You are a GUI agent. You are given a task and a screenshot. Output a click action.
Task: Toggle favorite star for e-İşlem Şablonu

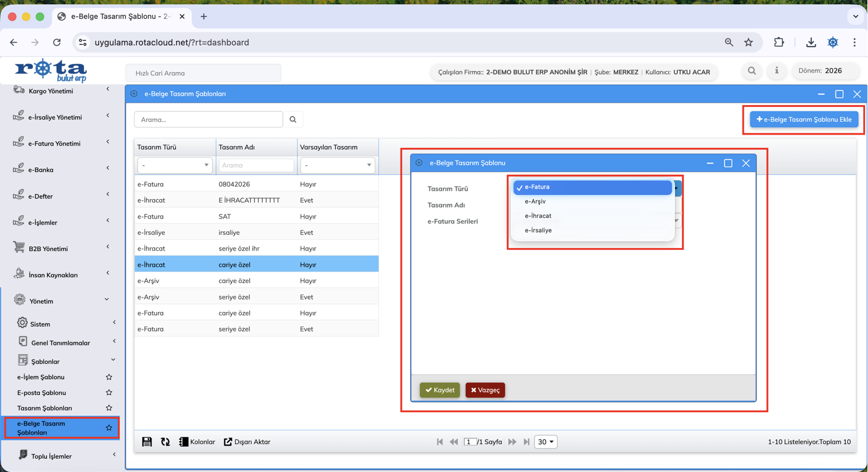pyautogui.click(x=109, y=377)
